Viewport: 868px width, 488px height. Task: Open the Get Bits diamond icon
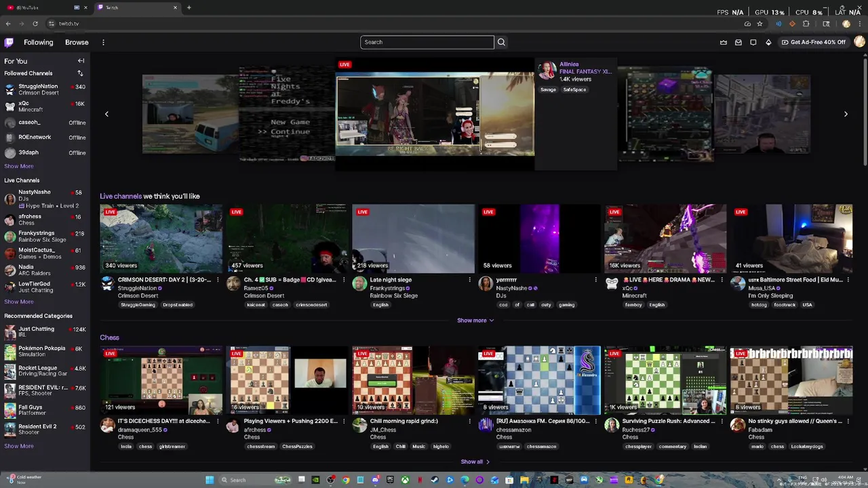point(768,42)
